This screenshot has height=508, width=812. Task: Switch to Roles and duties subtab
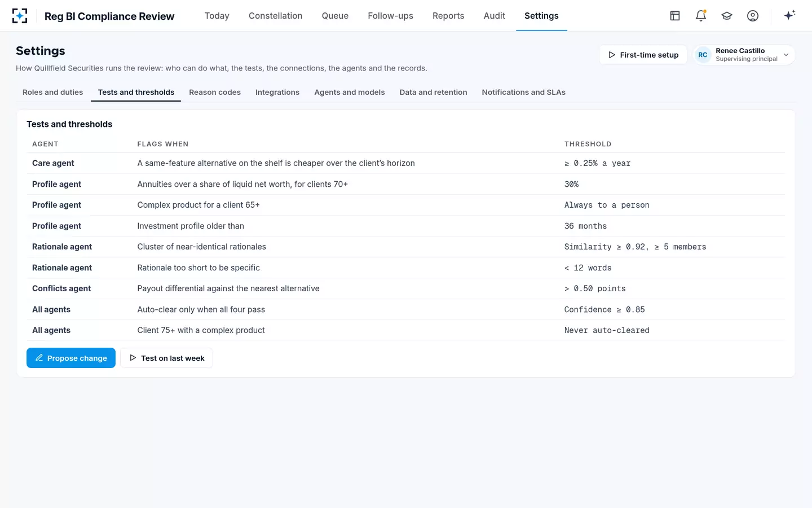tap(53, 92)
